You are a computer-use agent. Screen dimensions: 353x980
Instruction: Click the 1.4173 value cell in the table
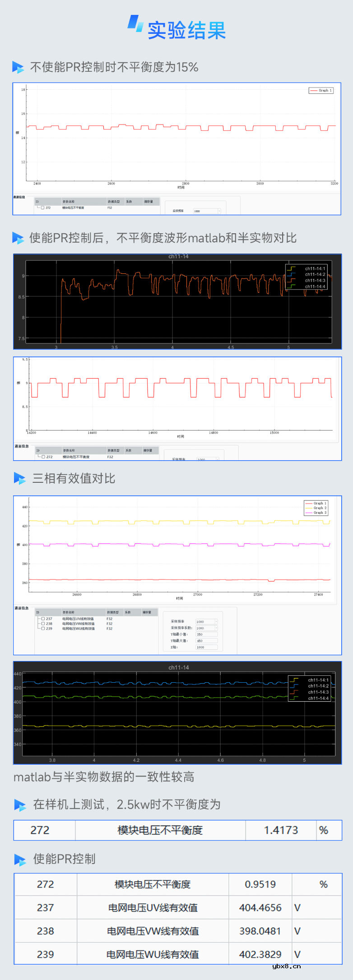(x=281, y=830)
